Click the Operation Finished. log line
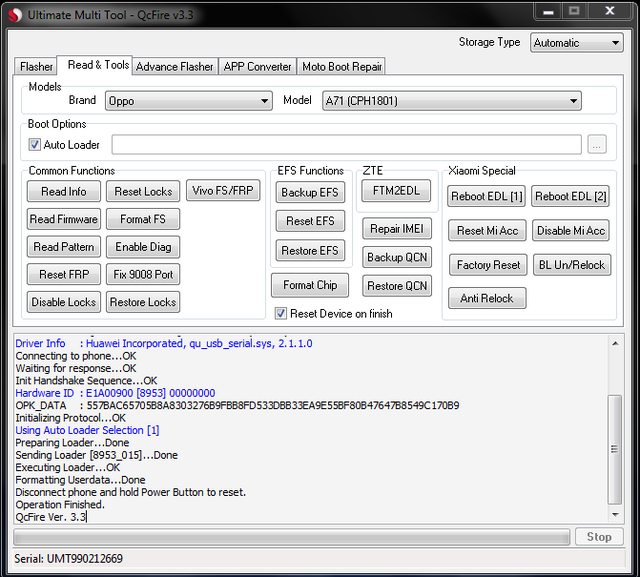 (x=60, y=504)
